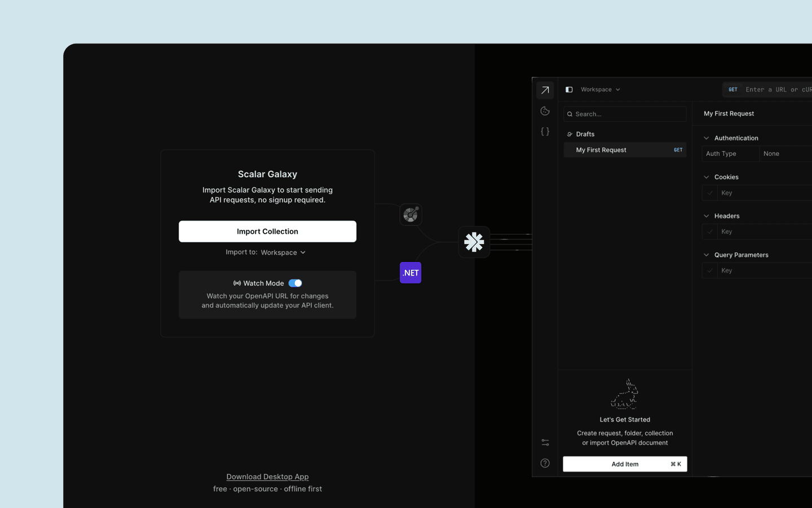Click the search magnifier icon
Screen dimensions: 812x508
(570, 114)
